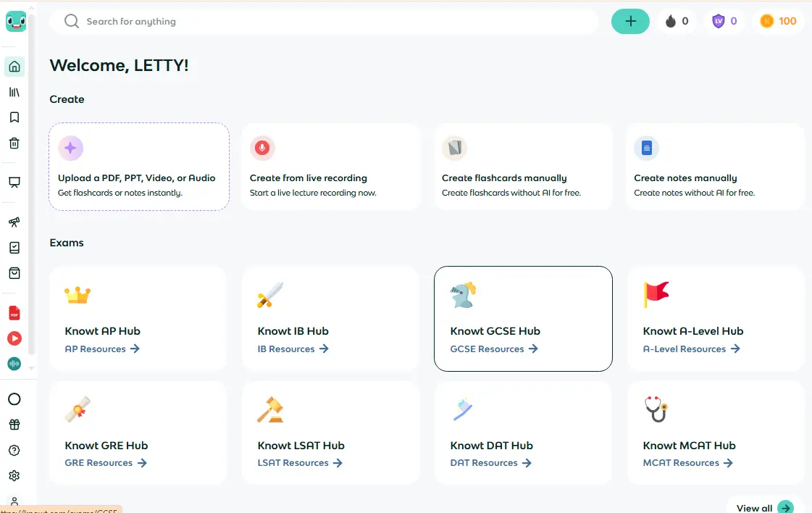
Task: Open the GRE Resources link
Action: point(106,463)
